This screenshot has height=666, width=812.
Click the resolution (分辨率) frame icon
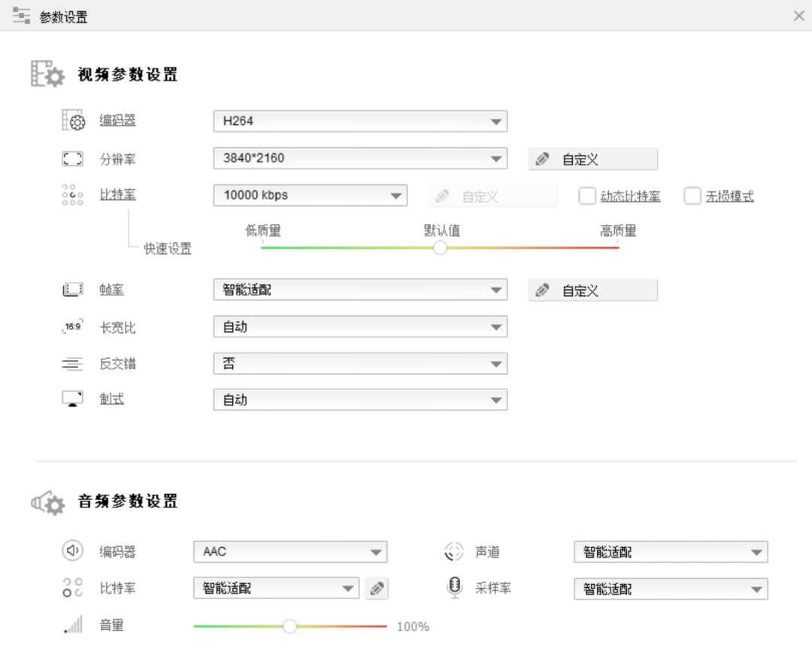tap(72, 159)
